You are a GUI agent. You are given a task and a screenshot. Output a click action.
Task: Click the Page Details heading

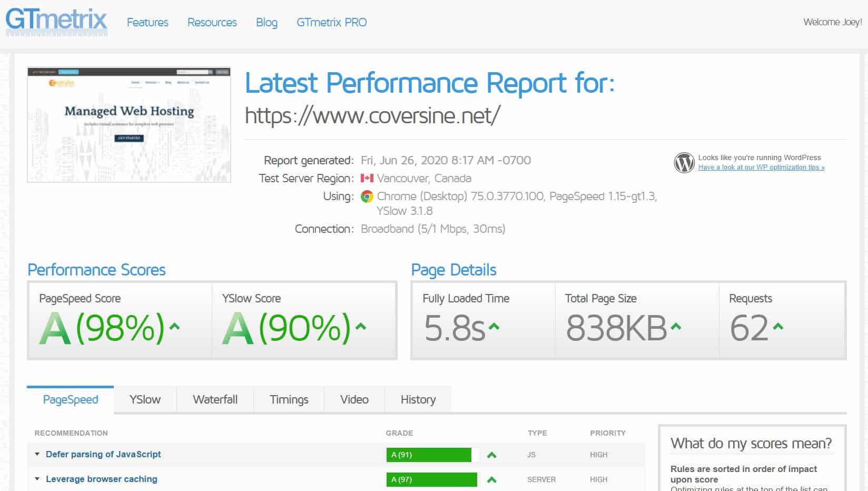click(x=454, y=270)
